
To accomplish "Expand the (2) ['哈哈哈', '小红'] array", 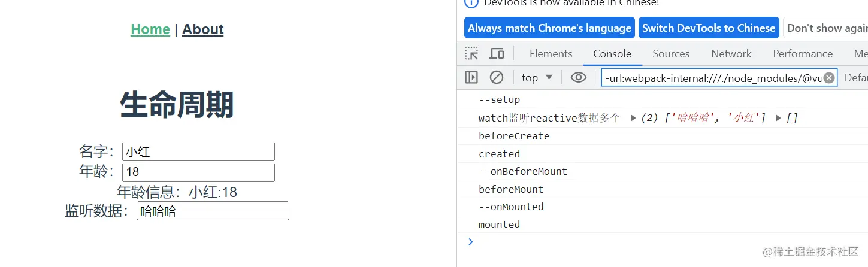I will 633,118.
